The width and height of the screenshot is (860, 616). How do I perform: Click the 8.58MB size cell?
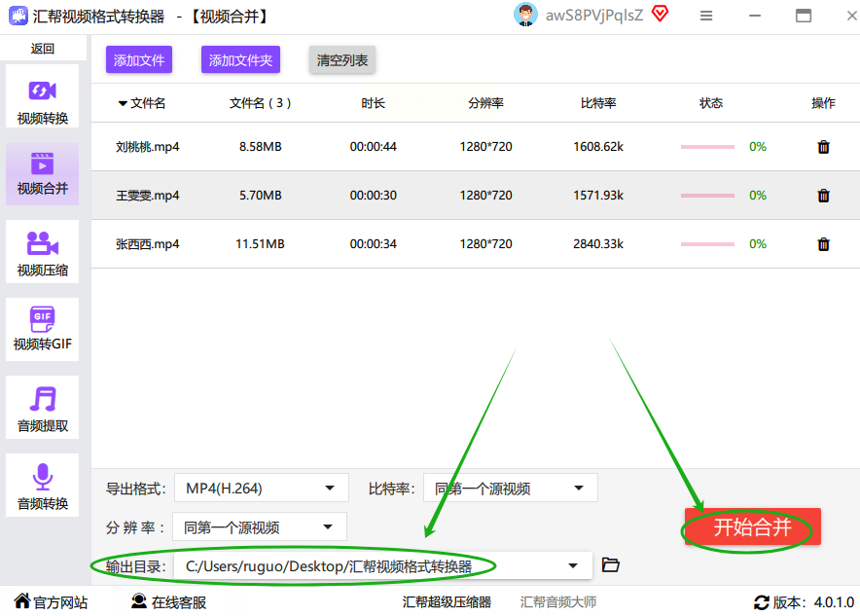(260, 147)
